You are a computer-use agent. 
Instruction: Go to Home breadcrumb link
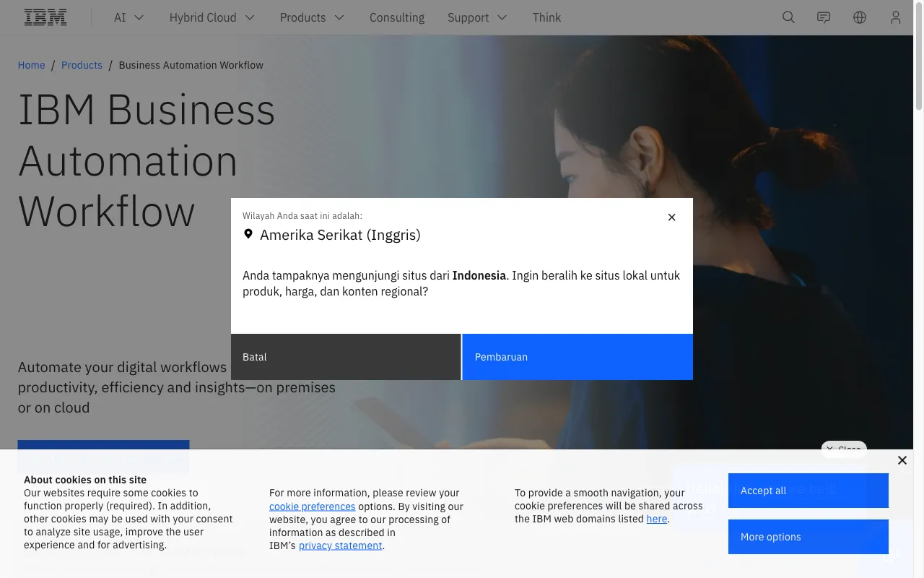(x=31, y=65)
